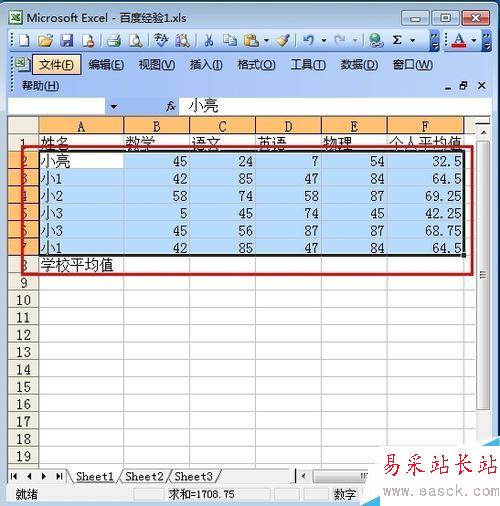Select row 12 header

coord(23,335)
